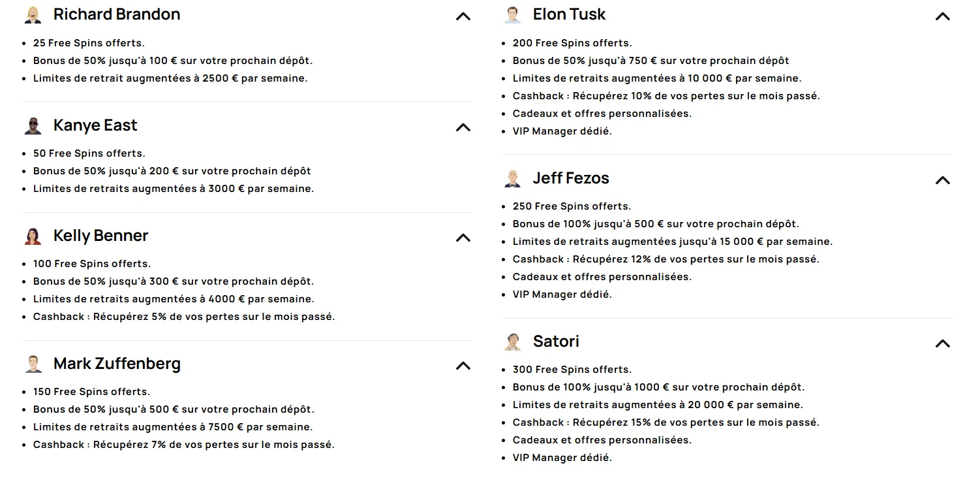Click the Kelly Benner avatar icon

coord(33,236)
